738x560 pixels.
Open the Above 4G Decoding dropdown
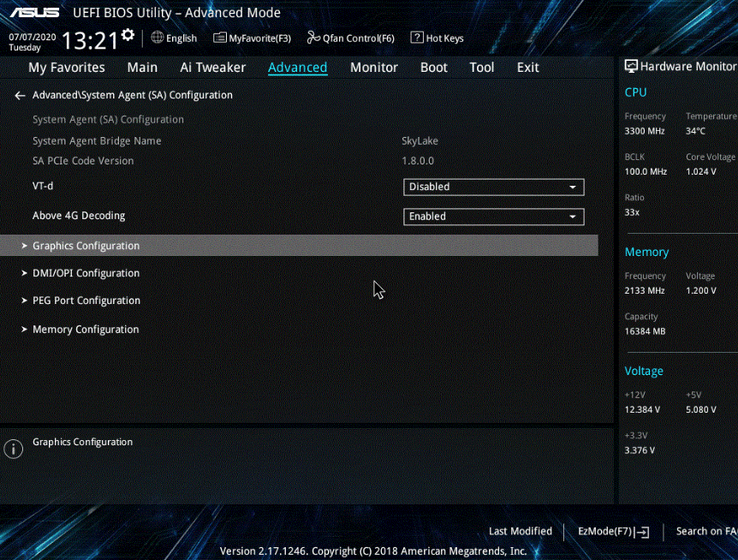[494, 217]
